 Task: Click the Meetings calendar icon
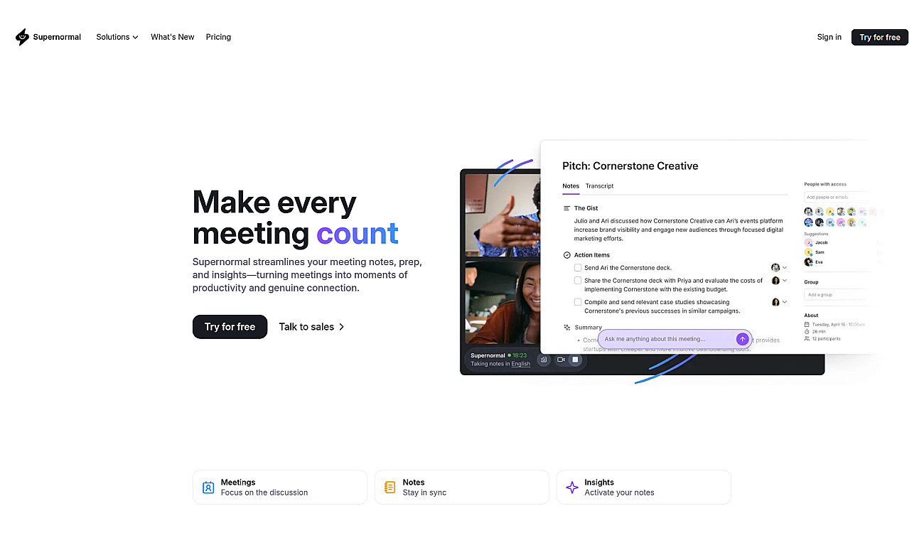point(208,488)
